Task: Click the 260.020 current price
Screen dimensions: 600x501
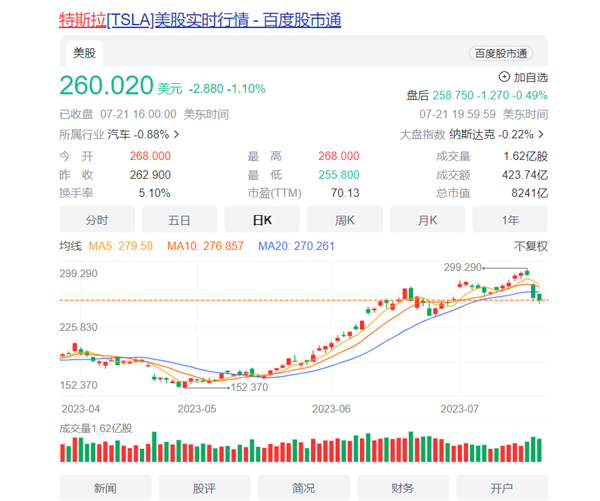Action: pos(106,85)
